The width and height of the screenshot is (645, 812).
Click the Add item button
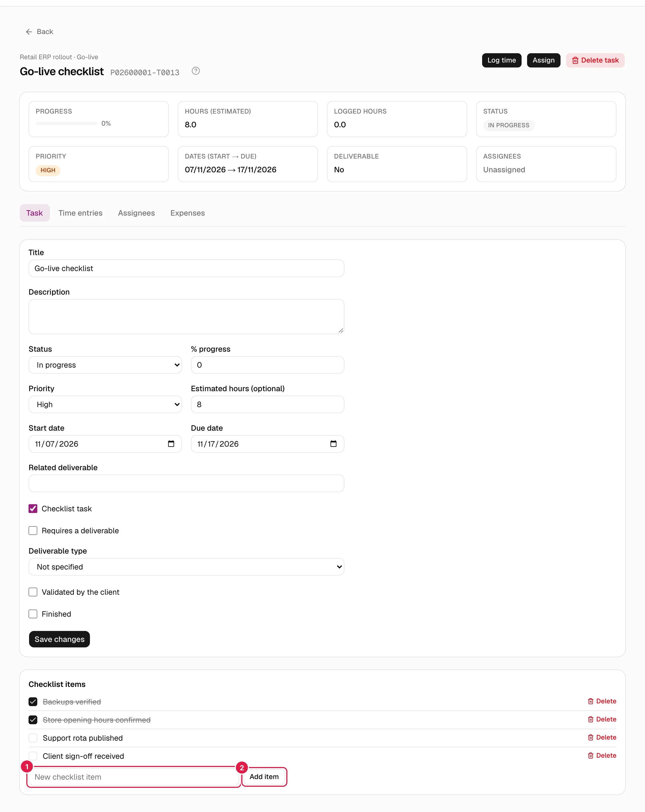pos(264,776)
